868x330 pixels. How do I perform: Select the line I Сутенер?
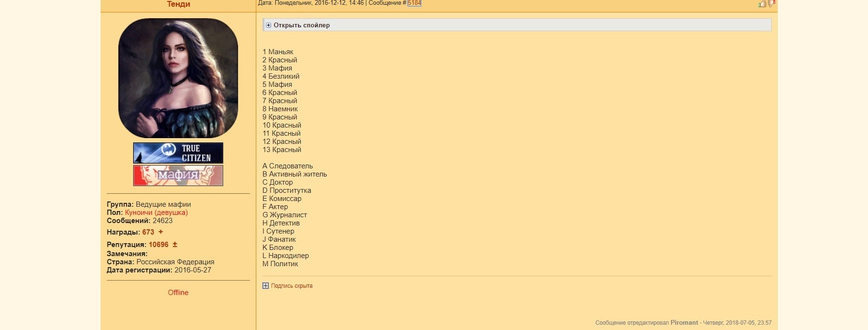(278, 231)
